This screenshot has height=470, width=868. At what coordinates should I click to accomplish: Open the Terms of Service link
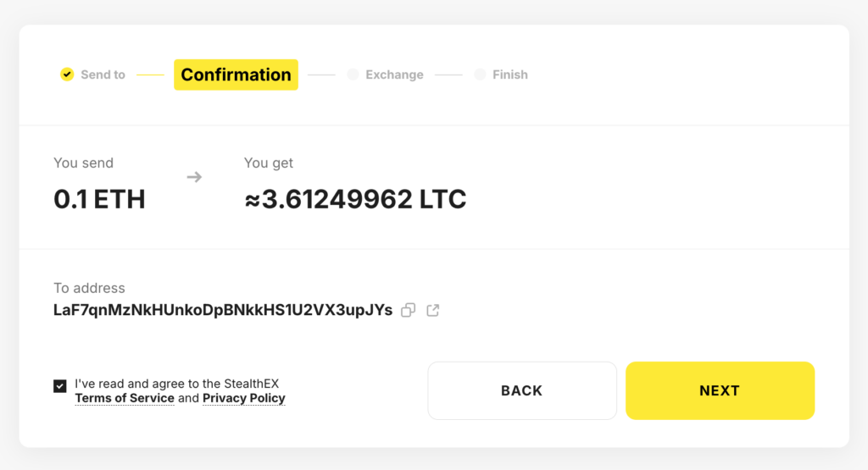coord(125,398)
